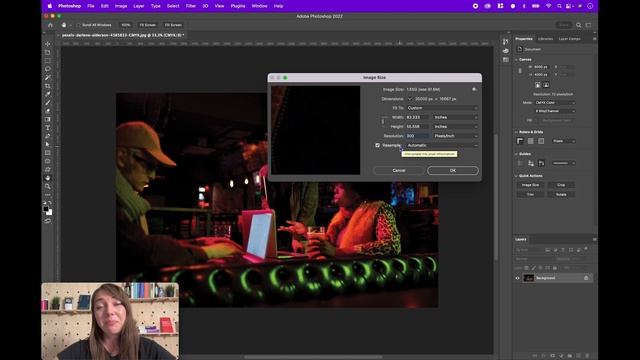The height and width of the screenshot is (360, 640).
Task: Select the Rectangular Marquee tool
Action: 48,61
